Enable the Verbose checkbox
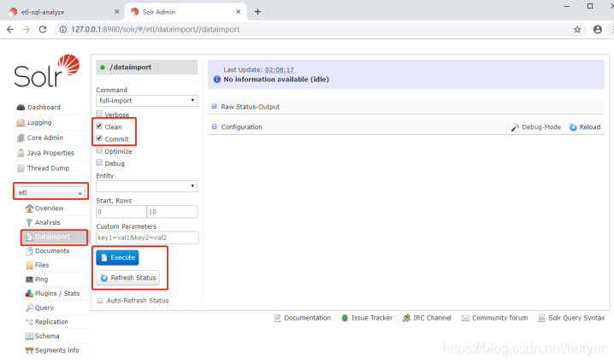The image size is (614, 364). (x=99, y=114)
